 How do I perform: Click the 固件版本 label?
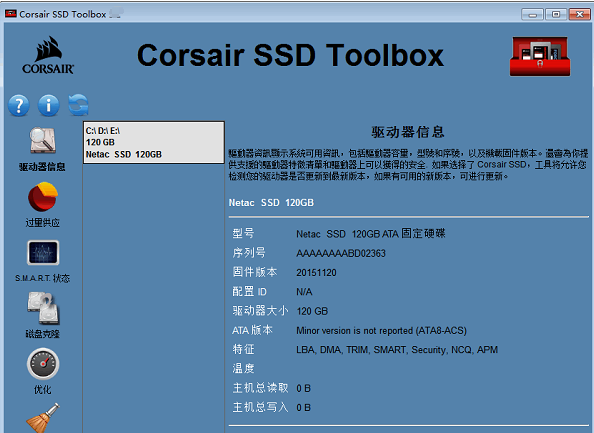coord(255,272)
